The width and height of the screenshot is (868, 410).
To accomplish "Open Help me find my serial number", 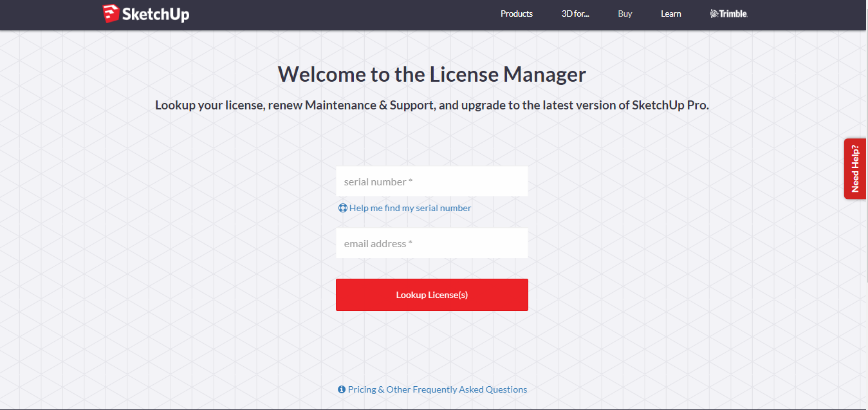I will click(x=410, y=208).
